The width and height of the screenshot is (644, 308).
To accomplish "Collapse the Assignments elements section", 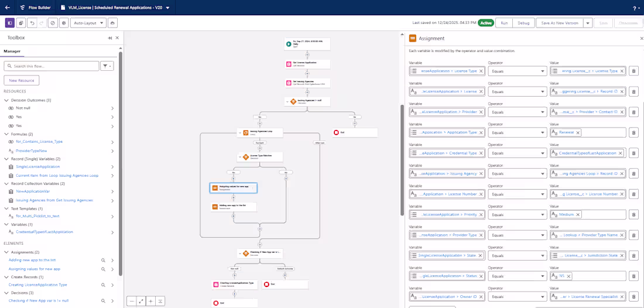I will 6,252.
